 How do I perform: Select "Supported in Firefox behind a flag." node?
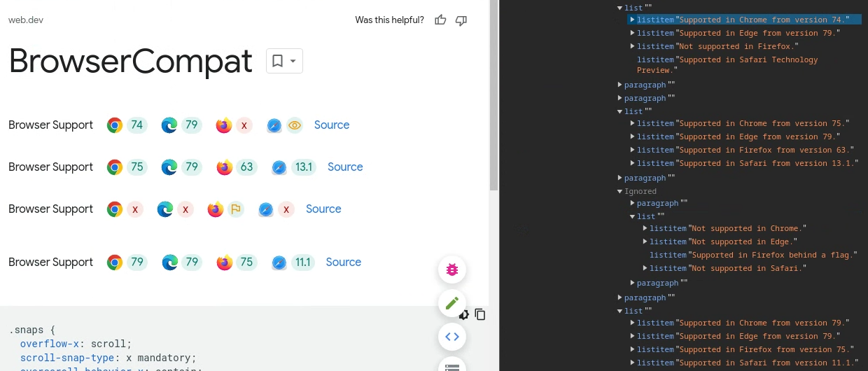[x=773, y=255]
